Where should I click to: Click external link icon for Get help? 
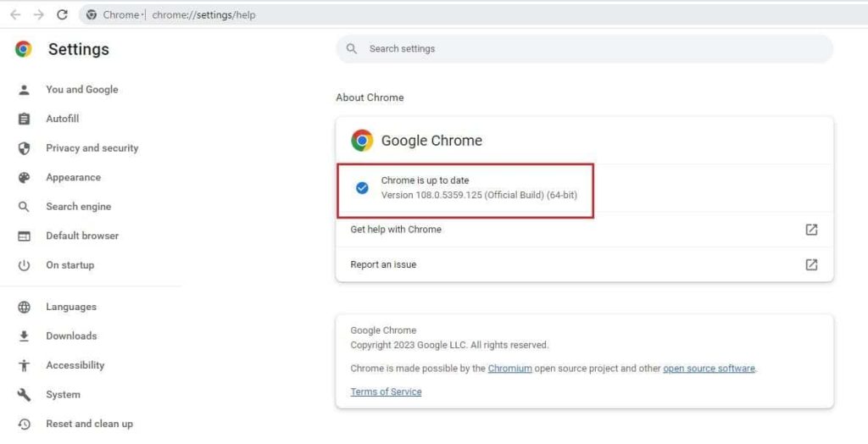point(811,229)
